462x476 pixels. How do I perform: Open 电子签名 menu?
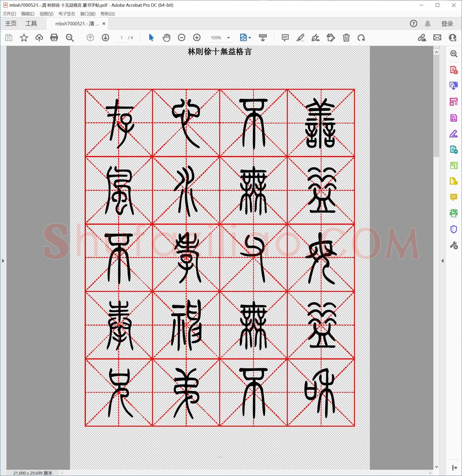click(x=67, y=14)
